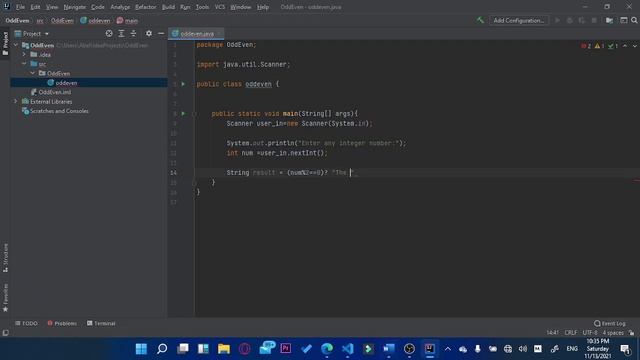Viewport: 640px width, 360px height.
Task: Open Adobe Premiere from taskbar
Action: pos(286,349)
